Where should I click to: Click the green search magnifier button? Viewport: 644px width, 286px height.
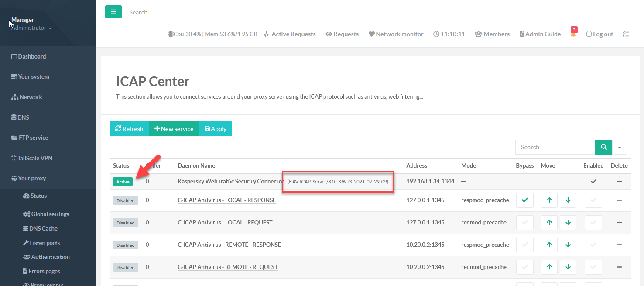603,147
